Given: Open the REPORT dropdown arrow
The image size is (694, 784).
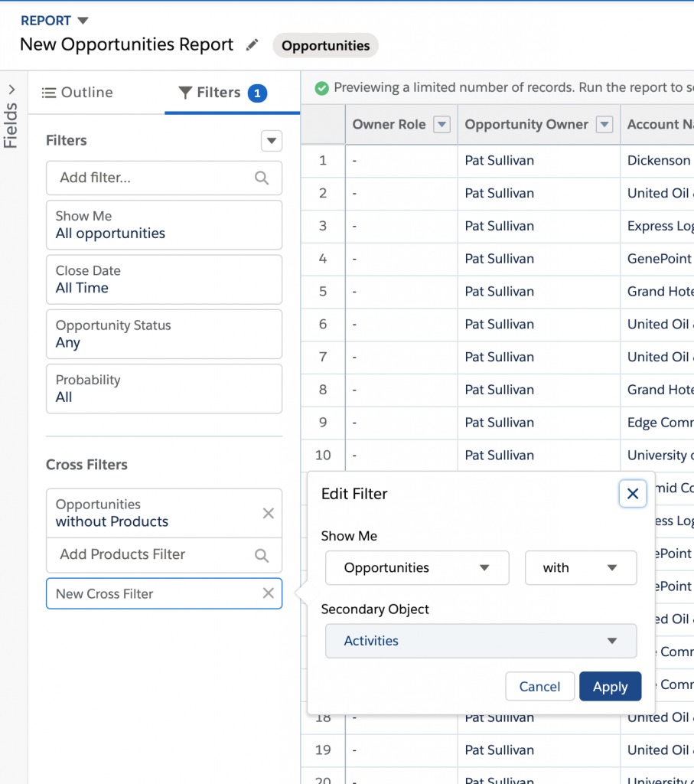Looking at the screenshot, I should pyautogui.click(x=83, y=21).
